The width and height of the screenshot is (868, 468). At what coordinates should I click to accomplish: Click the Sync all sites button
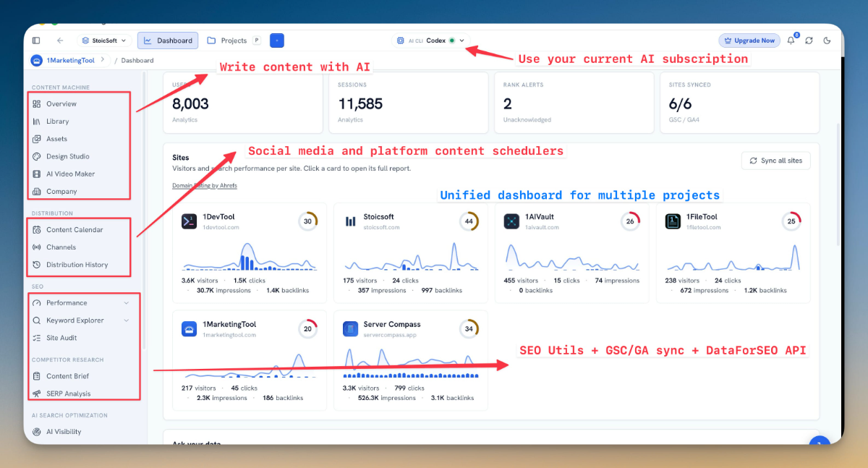click(776, 161)
